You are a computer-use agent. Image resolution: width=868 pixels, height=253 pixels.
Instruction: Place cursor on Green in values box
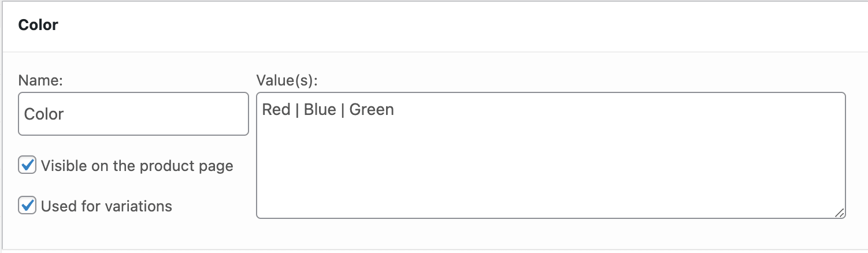tap(372, 110)
